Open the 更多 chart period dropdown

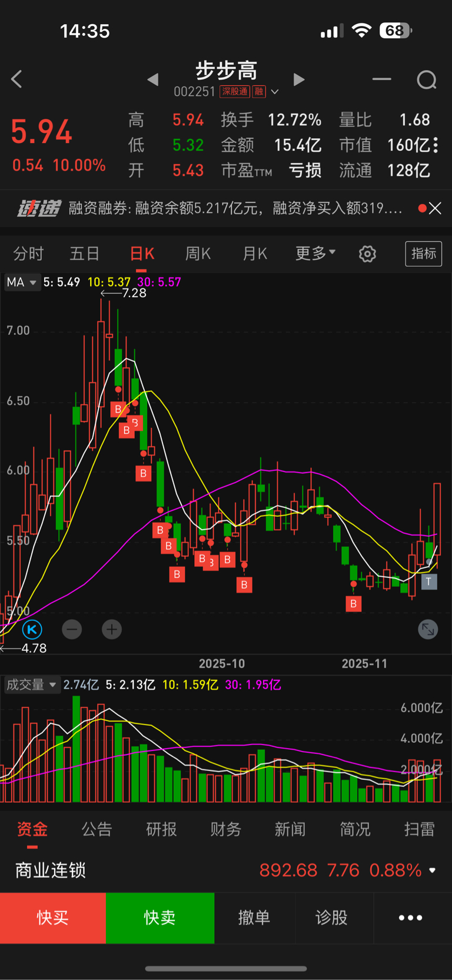click(x=315, y=253)
